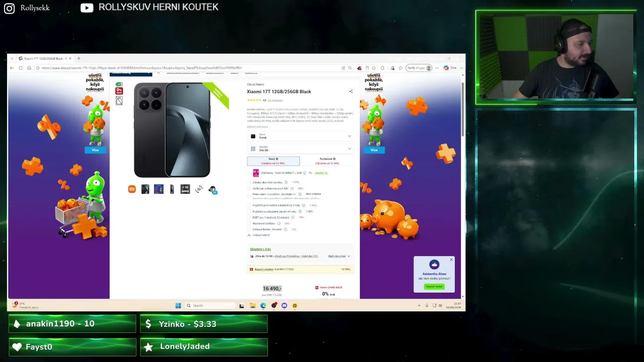Check Pojištění prodloužené záruky +3 roky
The height and width of the screenshot is (362, 644).
click(249, 212)
